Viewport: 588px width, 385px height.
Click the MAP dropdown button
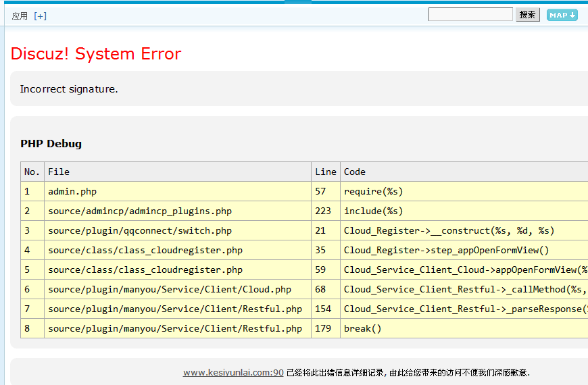562,15
